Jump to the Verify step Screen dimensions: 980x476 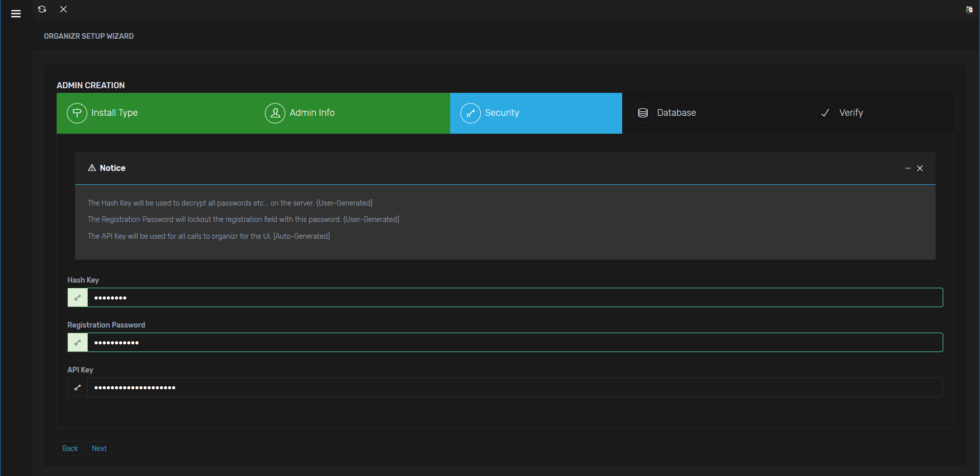(x=879, y=113)
